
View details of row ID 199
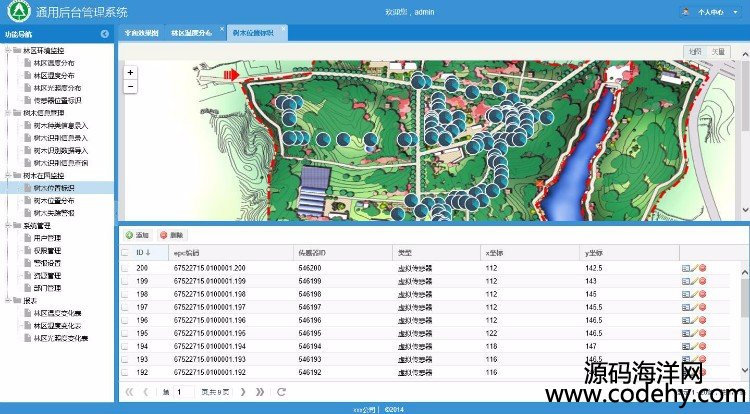pos(685,281)
